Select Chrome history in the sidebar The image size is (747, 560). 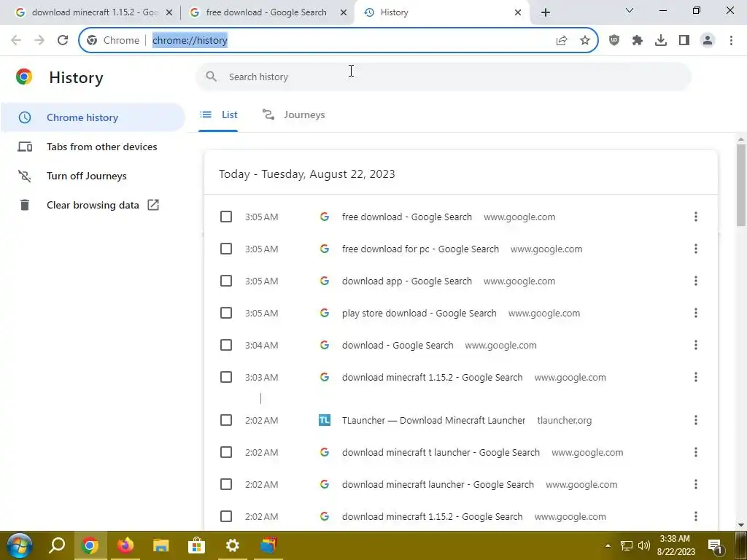click(x=93, y=117)
